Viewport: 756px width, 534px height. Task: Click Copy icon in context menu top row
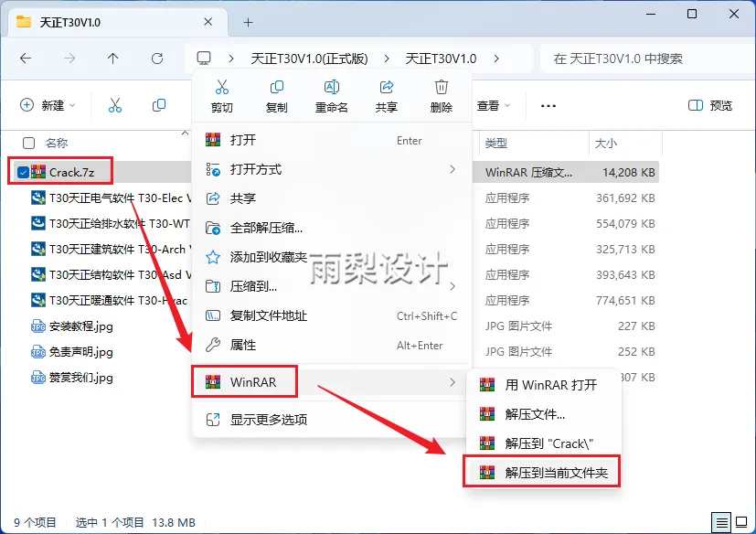click(277, 96)
